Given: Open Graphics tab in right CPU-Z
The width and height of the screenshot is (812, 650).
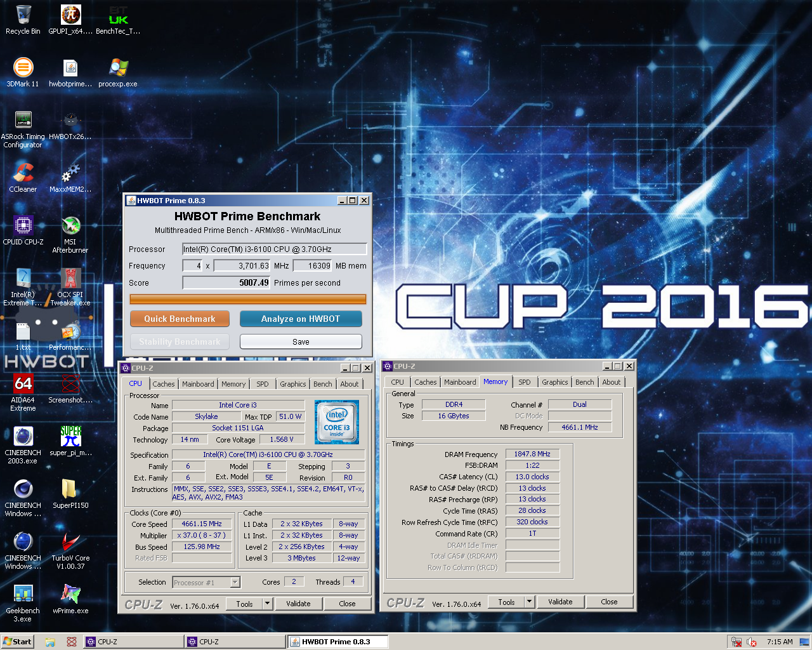Looking at the screenshot, I should [555, 382].
